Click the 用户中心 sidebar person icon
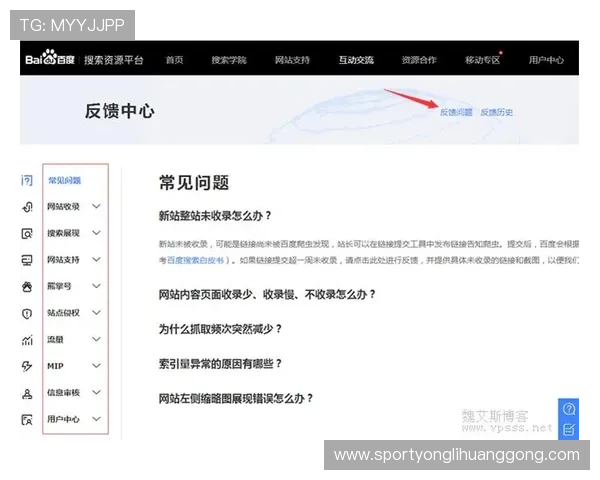600x480 pixels. tap(27, 420)
